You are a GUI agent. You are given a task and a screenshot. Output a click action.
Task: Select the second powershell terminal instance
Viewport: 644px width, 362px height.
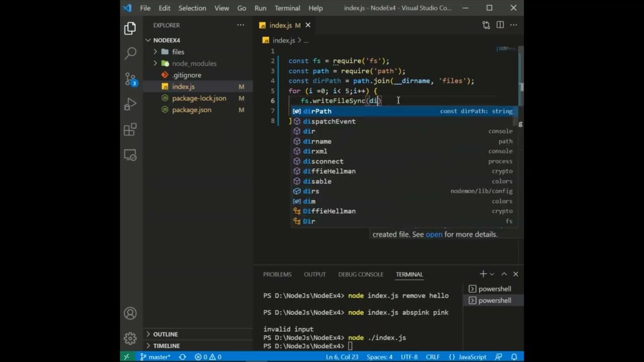tap(494, 300)
